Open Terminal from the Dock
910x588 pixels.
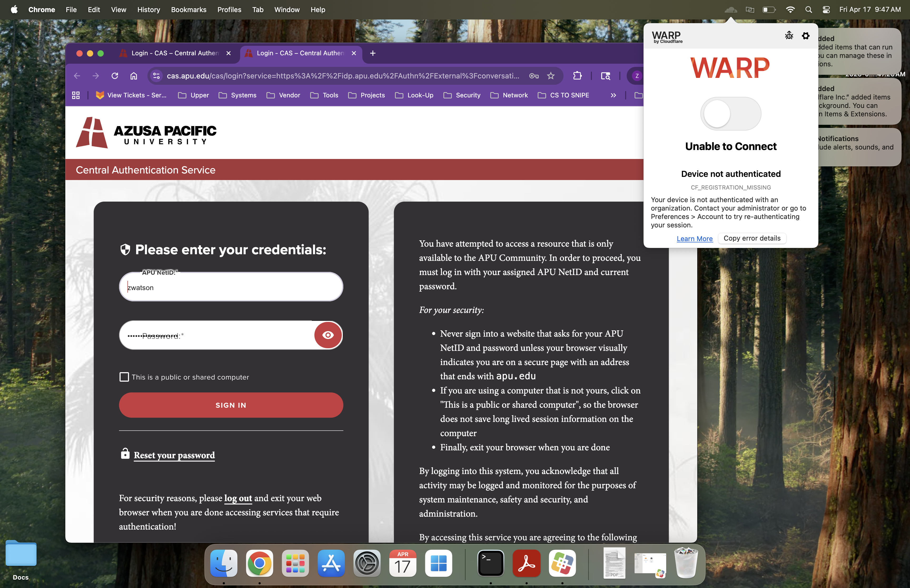click(490, 563)
